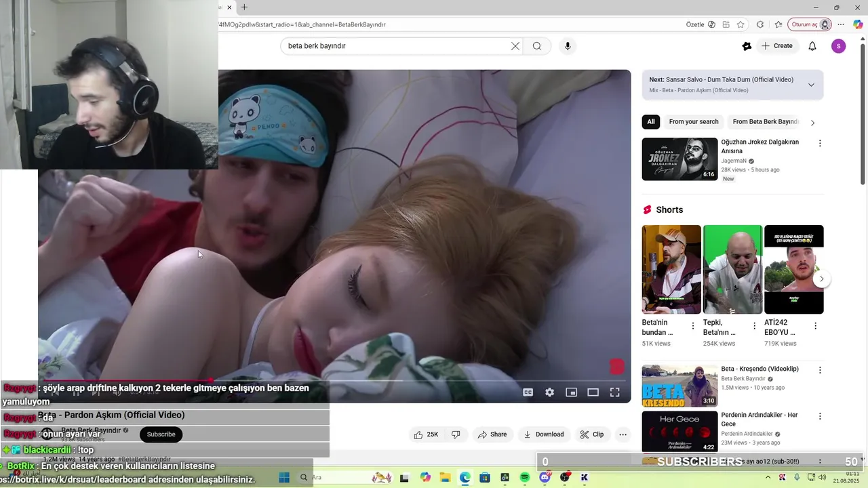Toggle subtitles CC on the video
868x488 pixels.
[528, 392]
